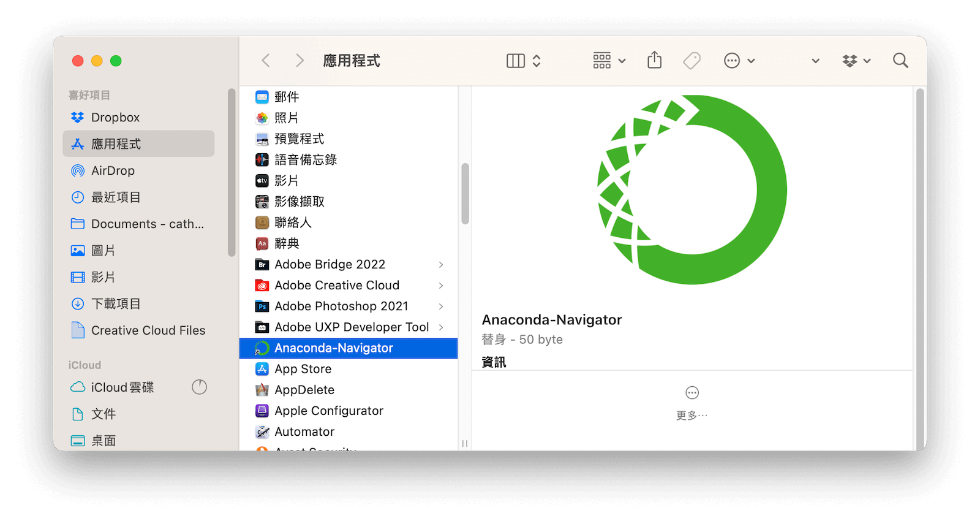Select the AppDelete app
This screenshot has width=980, height=521.
coord(349,390)
